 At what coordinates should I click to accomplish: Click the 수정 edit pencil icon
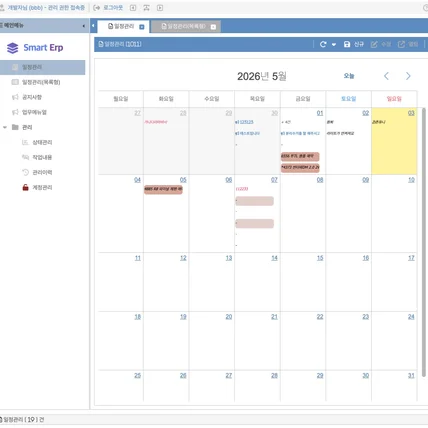pos(374,44)
